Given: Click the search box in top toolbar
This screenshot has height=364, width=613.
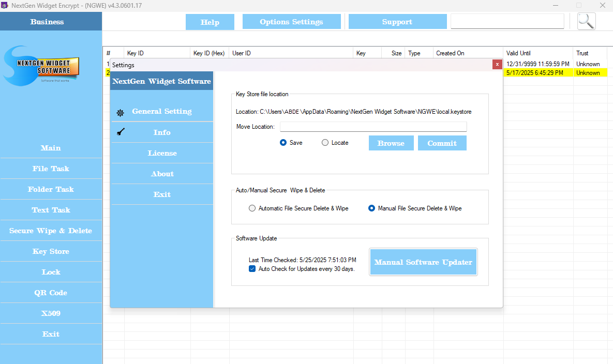Looking at the screenshot, I should click(507, 21).
